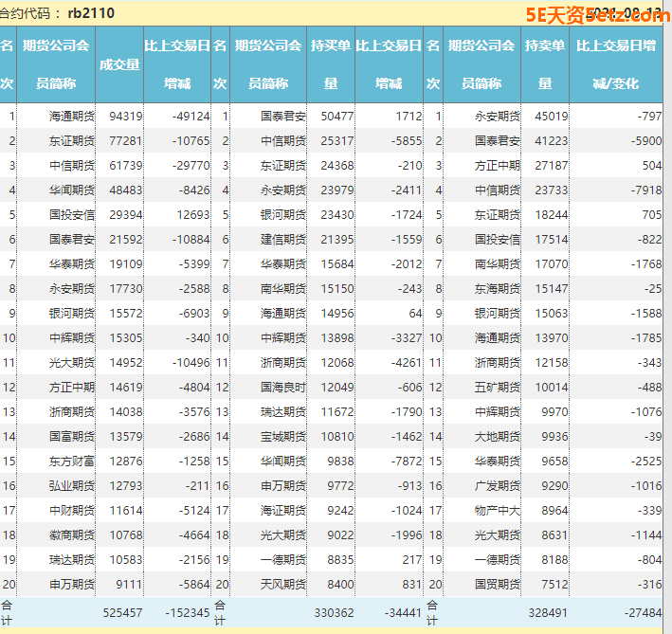Click volume change value -49124
The height and width of the screenshot is (634, 672).
coord(191,116)
